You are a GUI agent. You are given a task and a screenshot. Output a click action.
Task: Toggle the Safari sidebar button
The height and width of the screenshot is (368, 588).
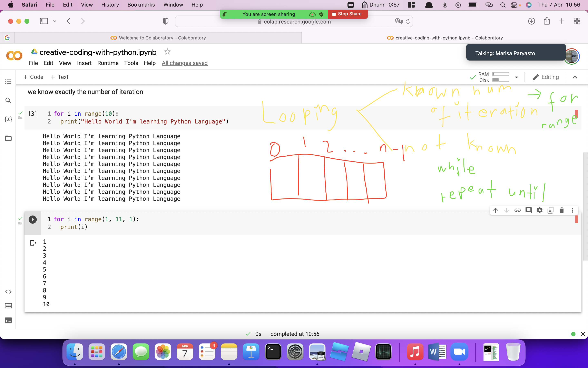click(x=44, y=21)
